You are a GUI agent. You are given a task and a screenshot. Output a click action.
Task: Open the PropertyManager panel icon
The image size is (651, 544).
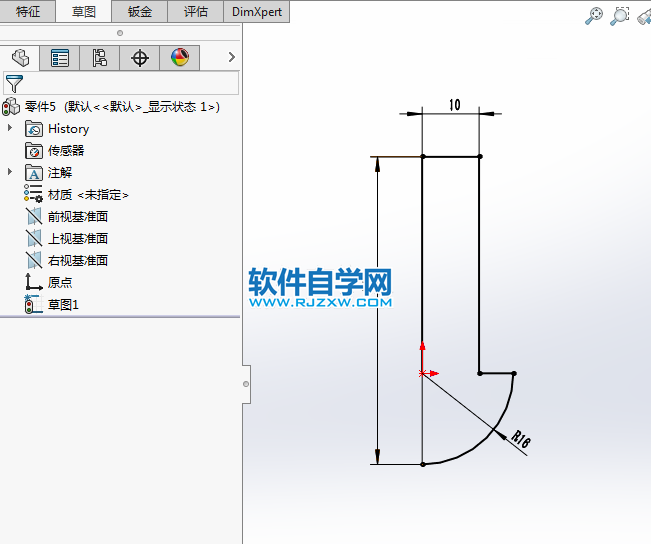pyautogui.click(x=60, y=58)
